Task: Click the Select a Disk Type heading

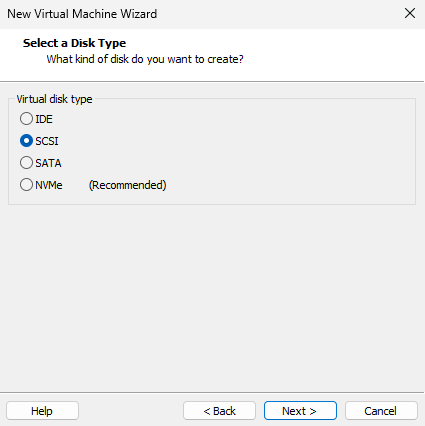Action: 74,43
